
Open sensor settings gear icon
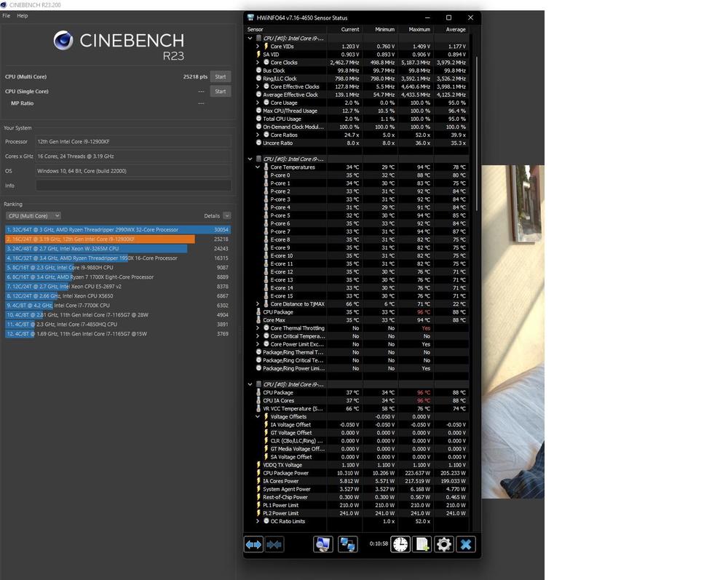click(x=444, y=544)
